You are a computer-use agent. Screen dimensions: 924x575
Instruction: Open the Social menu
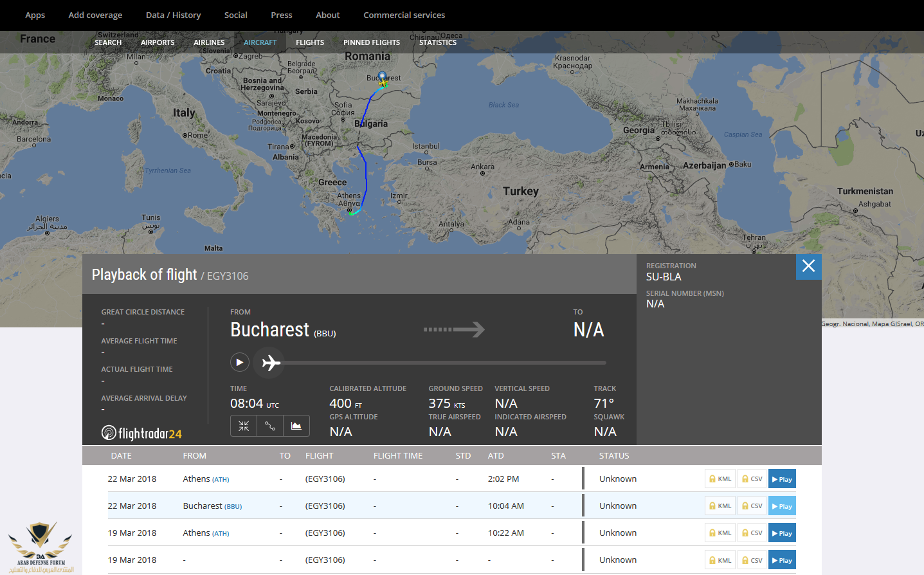click(x=235, y=15)
